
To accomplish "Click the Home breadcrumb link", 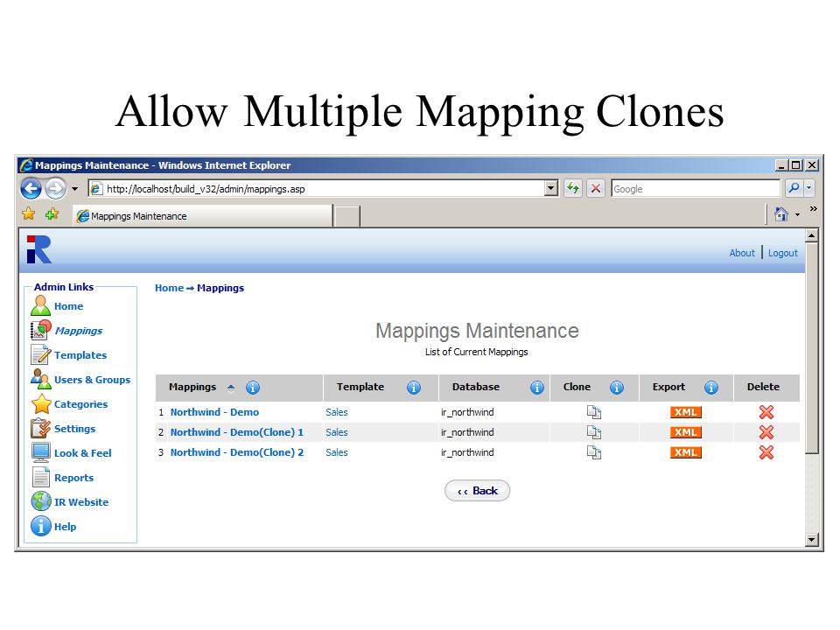I will point(169,288).
